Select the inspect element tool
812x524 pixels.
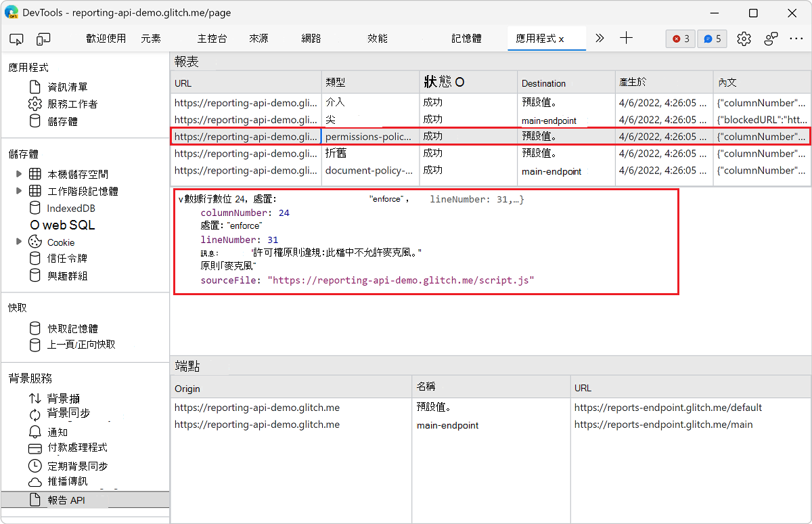(x=16, y=39)
